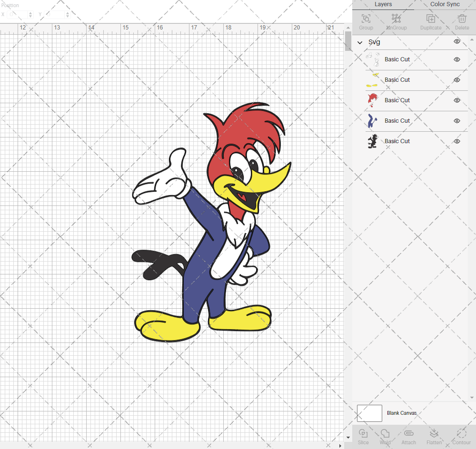Image resolution: width=476 pixels, height=449 pixels.
Task: Select the Svg group row label
Action: (374, 42)
